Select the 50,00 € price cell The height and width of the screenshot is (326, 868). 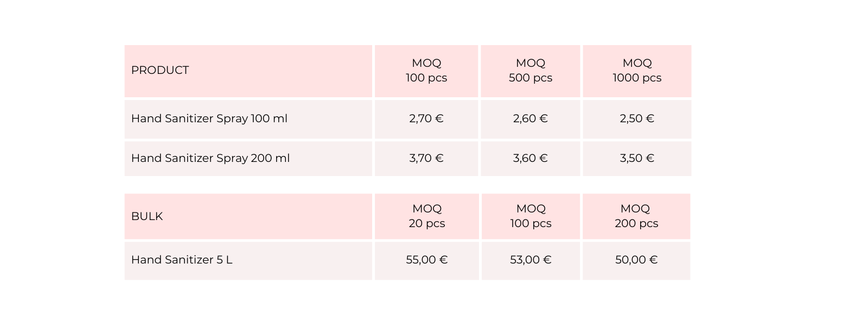coord(636,260)
